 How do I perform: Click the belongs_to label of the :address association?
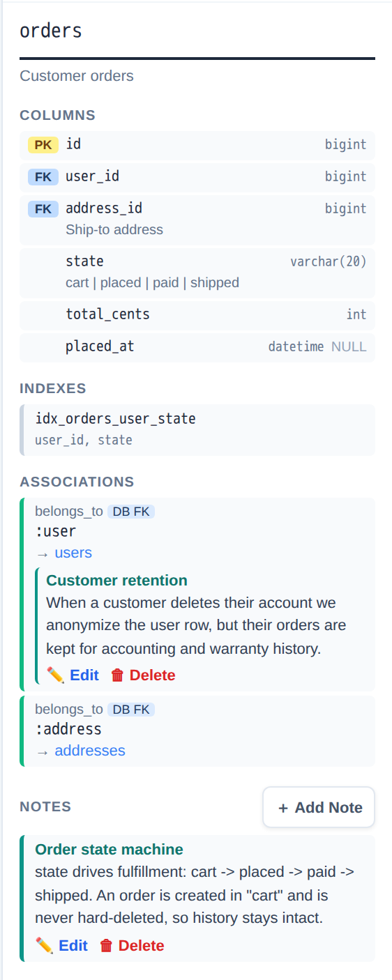pyautogui.click(x=69, y=710)
